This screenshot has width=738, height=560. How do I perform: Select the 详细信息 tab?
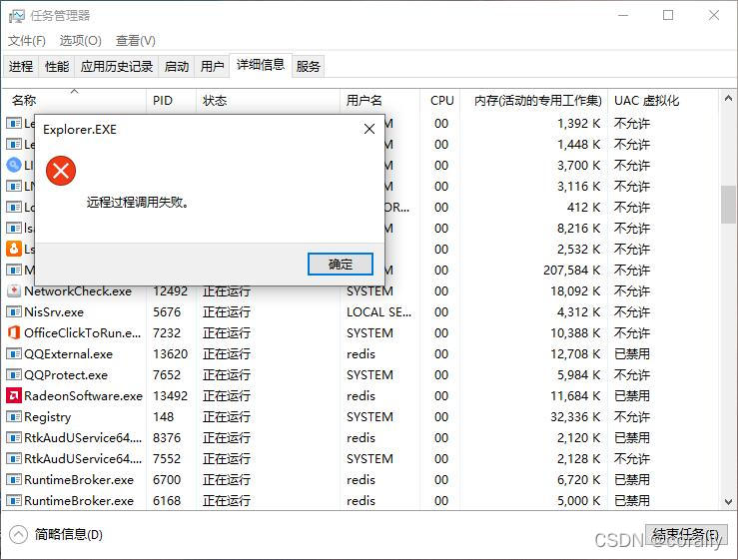click(x=261, y=65)
